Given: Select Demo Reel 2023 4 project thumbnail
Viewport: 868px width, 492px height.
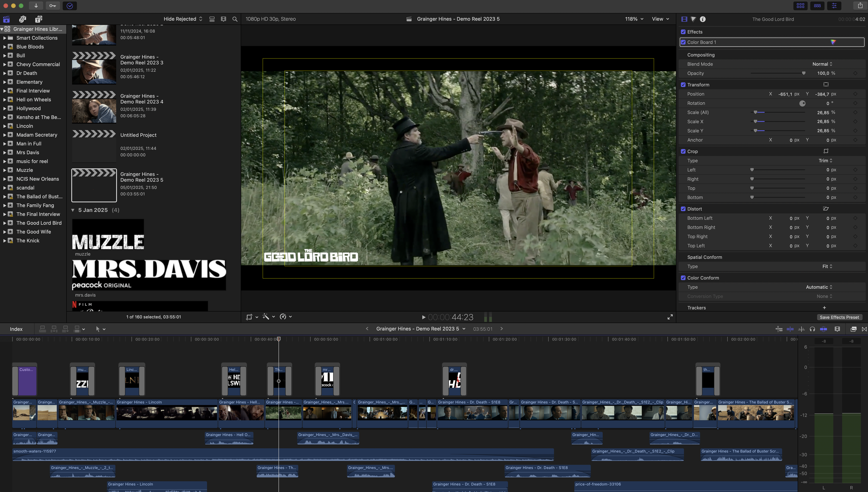Looking at the screenshot, I should pyautogui.click(x=94, y=107).
